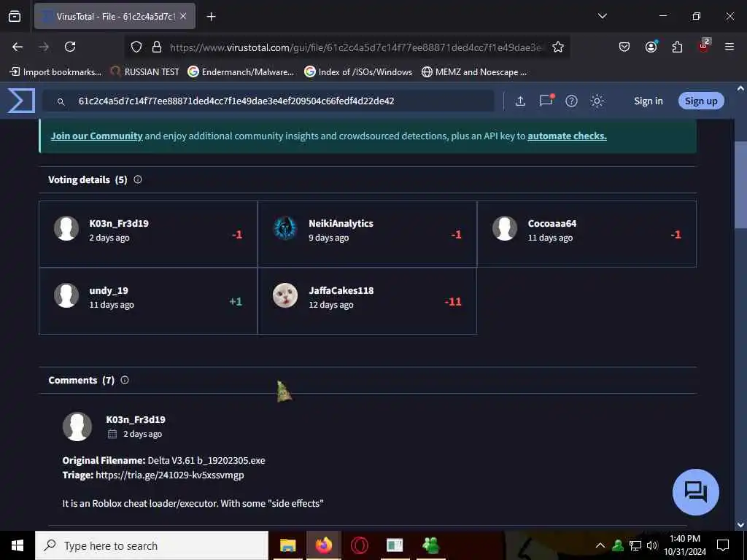Viewport: 747px width, 560px height.
Task: Select the VirusTotal - File browser tab
Action: [x=115, y=17]
